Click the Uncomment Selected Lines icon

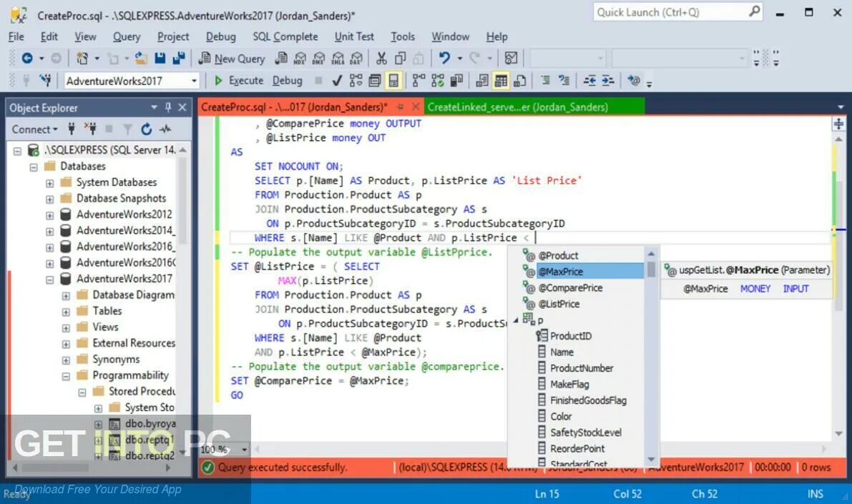pos(564,81)
